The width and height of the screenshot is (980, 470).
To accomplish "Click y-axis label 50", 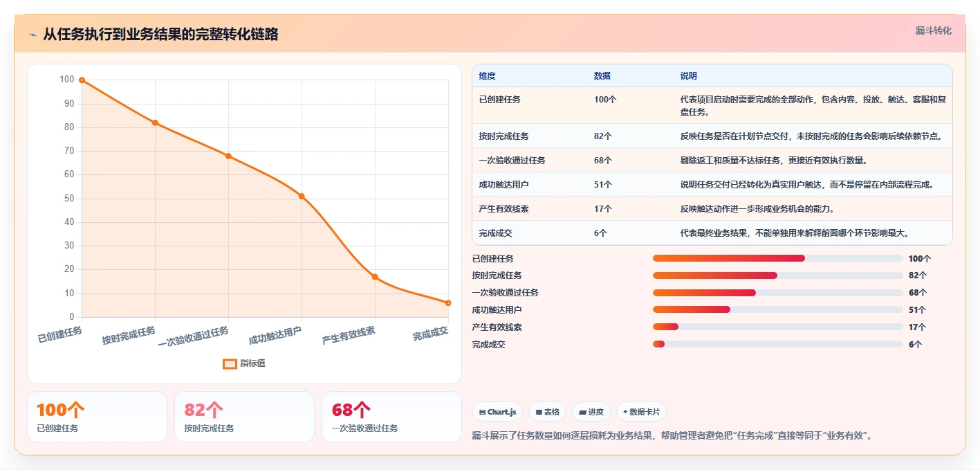I will [x=69, y=199].
